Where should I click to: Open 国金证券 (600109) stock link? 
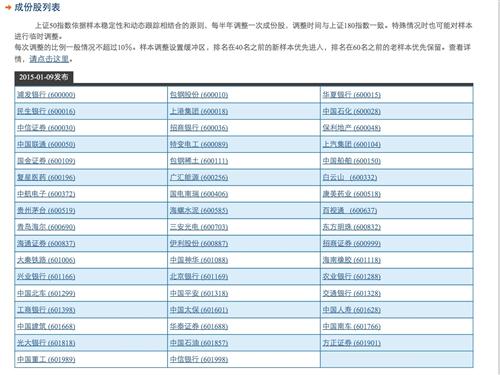pos(46,161)
